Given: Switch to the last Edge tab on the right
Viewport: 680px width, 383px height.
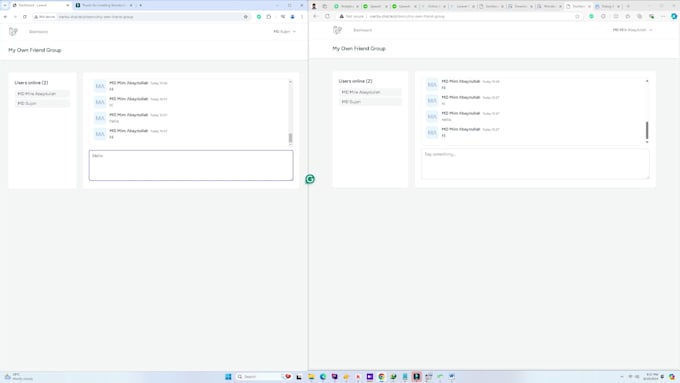Looking at the screenshot, I should tap(607, 6).
